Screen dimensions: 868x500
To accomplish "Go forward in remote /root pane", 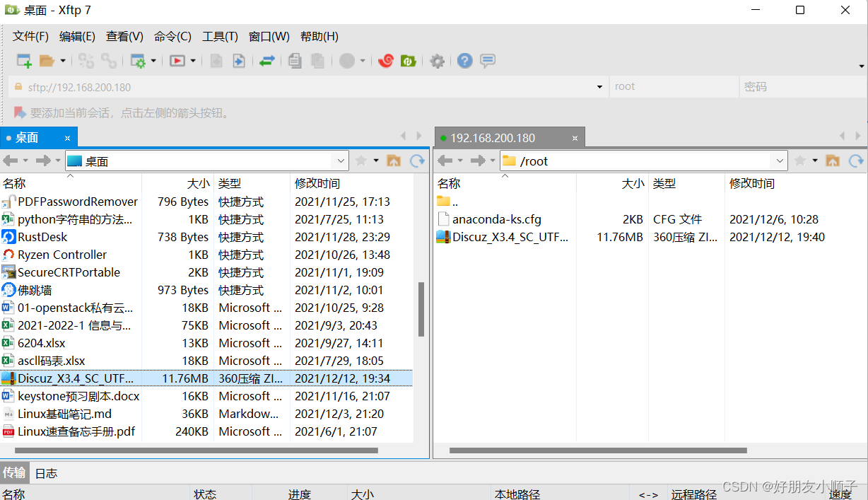I will pyautogui.click(x=477, y=161).
